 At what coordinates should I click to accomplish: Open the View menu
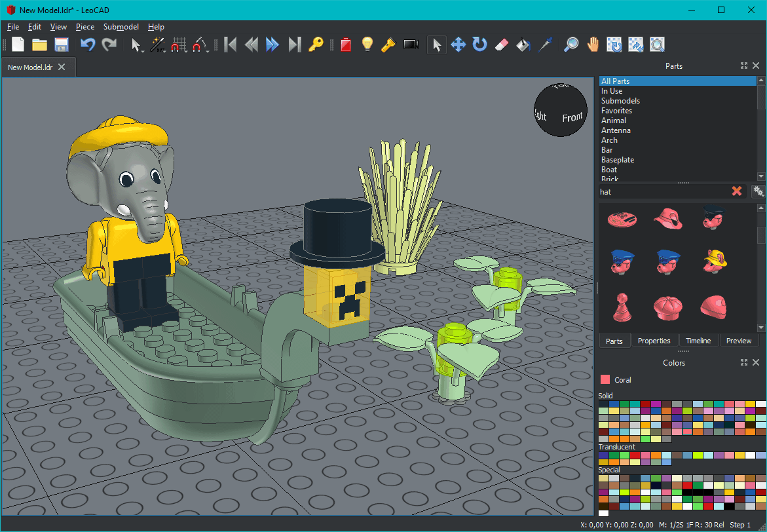click(x=59, y=27)
